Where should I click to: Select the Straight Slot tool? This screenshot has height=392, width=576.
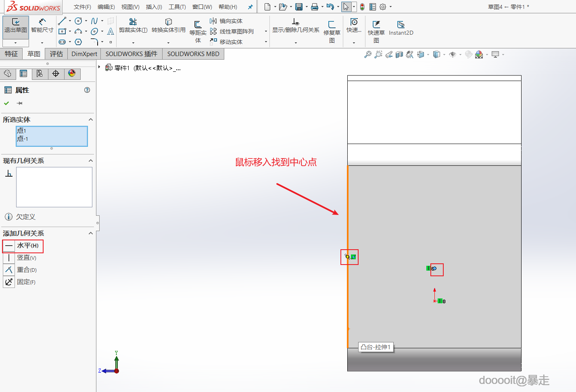pos(62,42)
